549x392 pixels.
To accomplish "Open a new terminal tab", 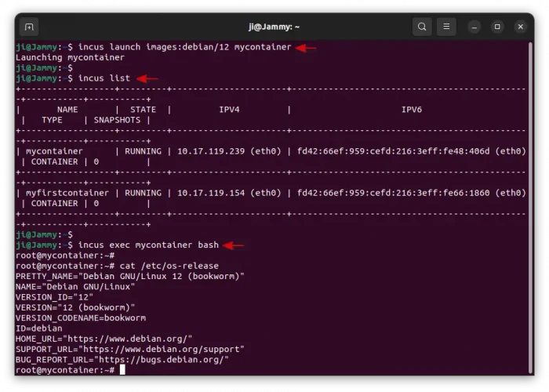I will click(x=29, y=27).
